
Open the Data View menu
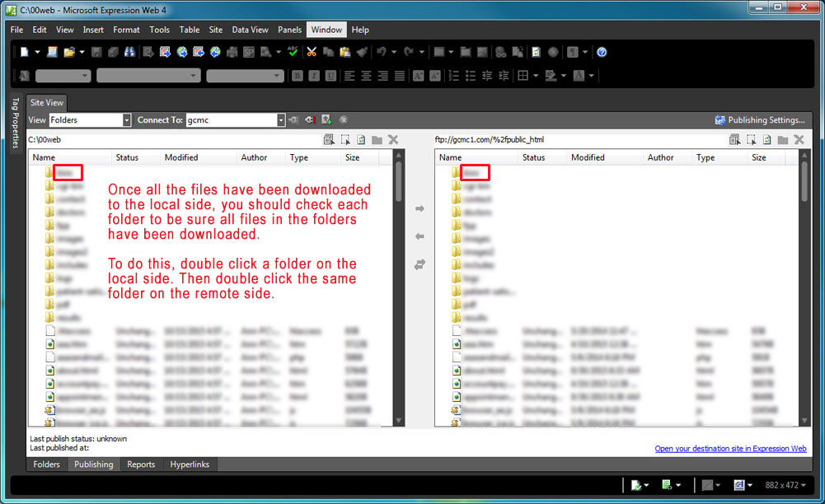tap(250, 30)
